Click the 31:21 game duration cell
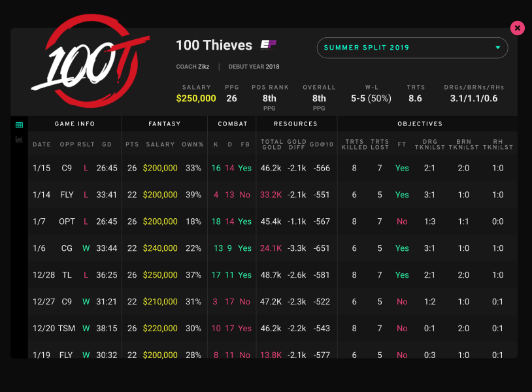532x392 pixels. tap(107, 302)
